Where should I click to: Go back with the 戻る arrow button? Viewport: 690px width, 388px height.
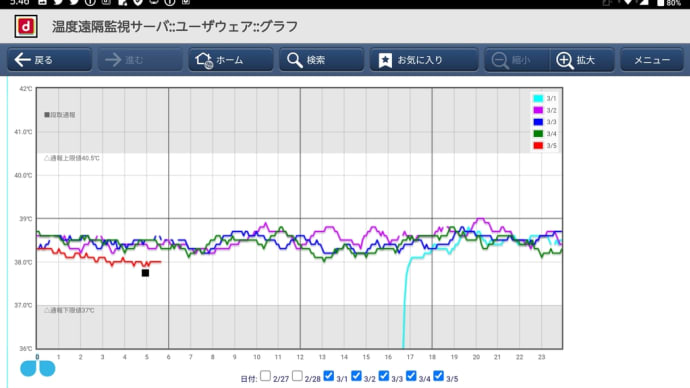49,59
